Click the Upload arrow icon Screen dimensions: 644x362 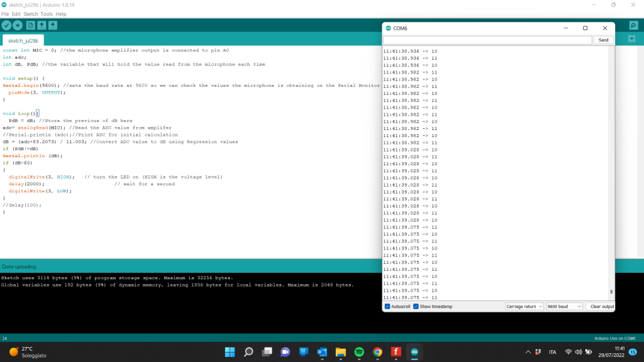[18, 25]
